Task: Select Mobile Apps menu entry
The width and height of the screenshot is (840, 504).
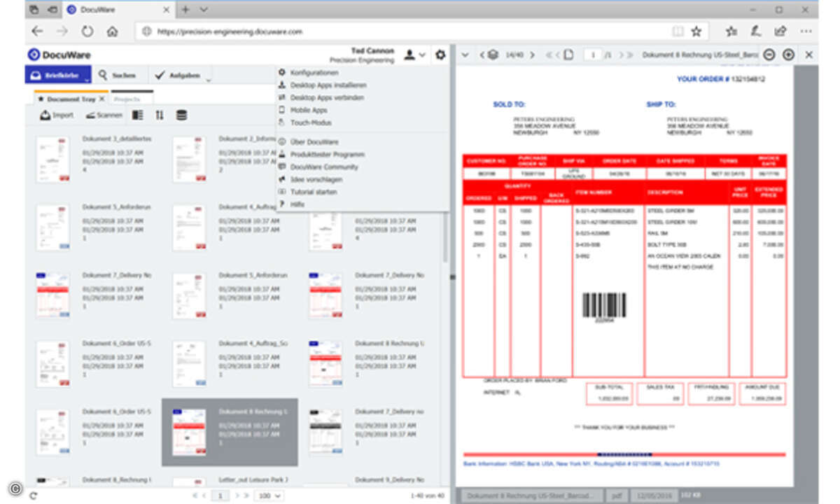Action: coord(308,110)
